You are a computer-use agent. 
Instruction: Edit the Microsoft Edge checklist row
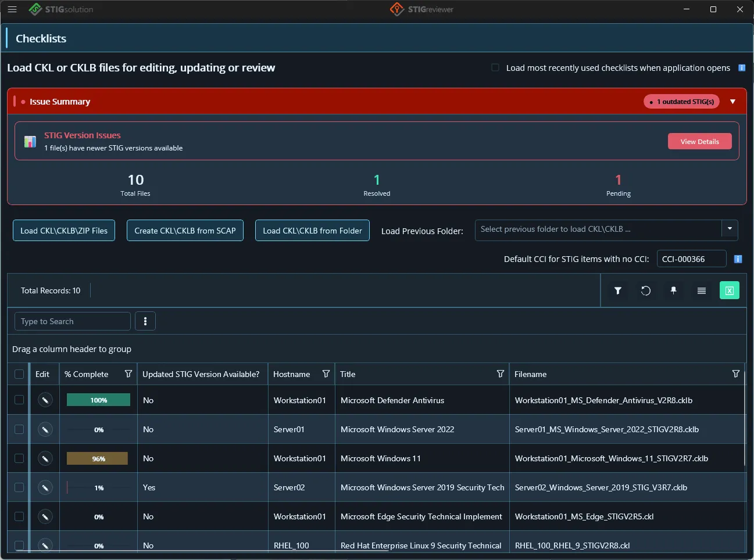click(45, 516)
